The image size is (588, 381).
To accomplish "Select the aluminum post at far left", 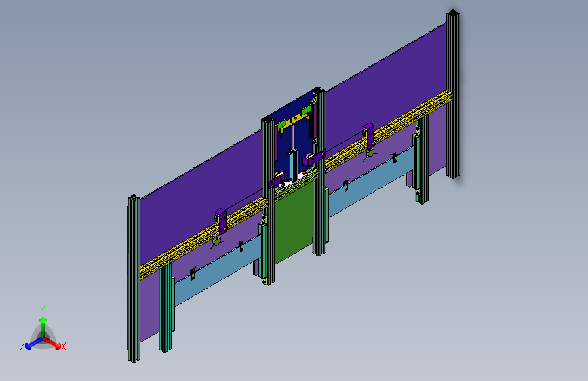I will 134,279.
